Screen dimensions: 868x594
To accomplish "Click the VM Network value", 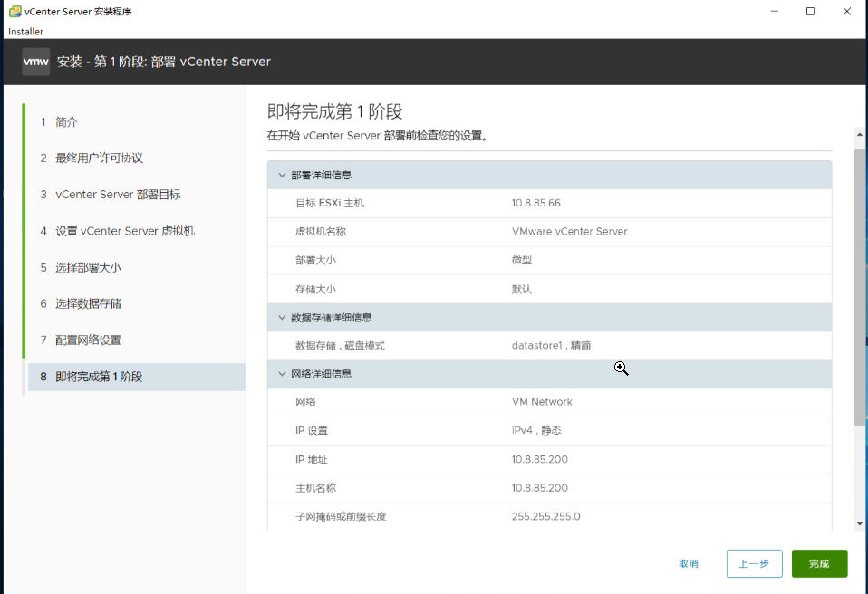I will coord(542,402).
